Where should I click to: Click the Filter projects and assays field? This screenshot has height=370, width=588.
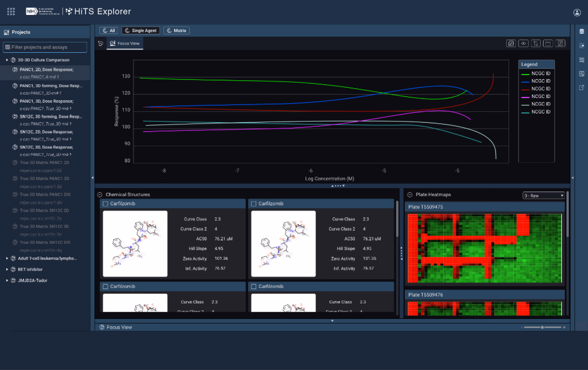45,47
